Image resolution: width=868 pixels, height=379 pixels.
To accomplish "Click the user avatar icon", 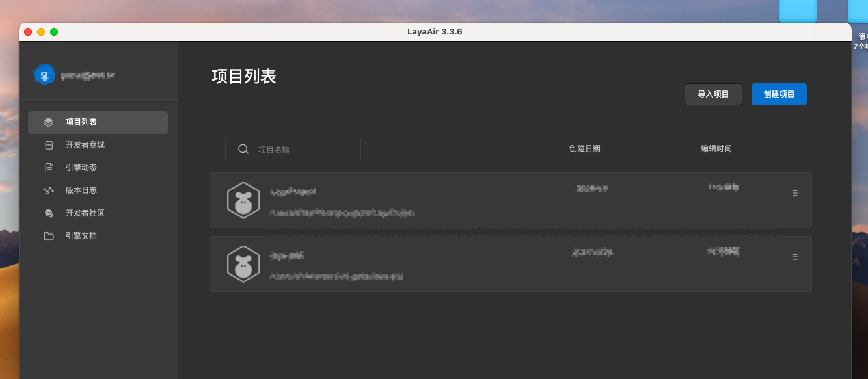I will pos(44,75).
